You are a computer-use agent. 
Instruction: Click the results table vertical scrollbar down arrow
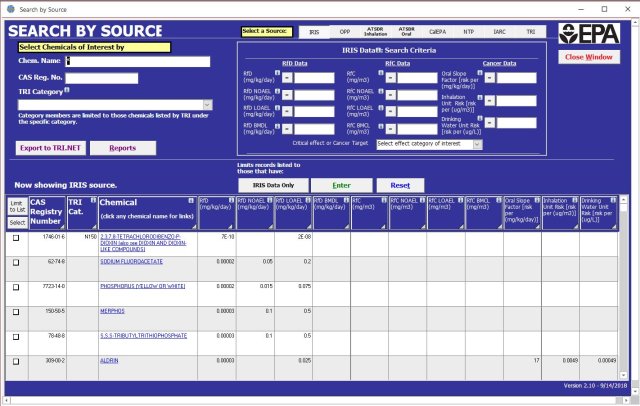tap(625, 373)
